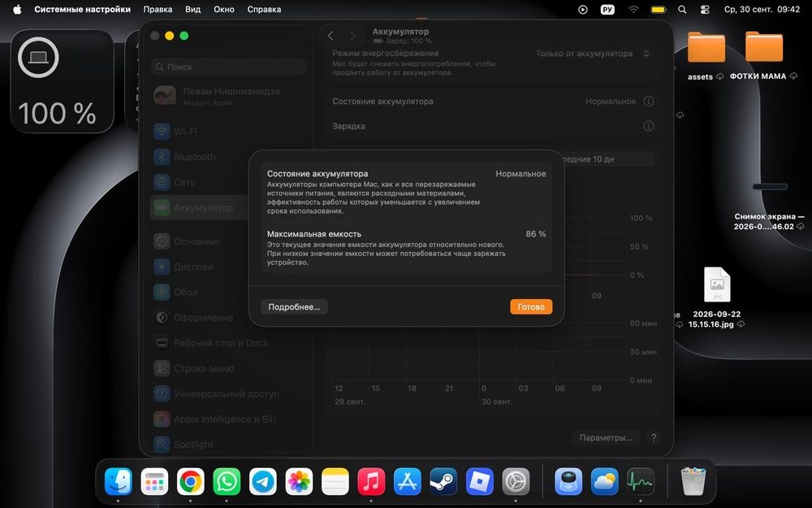Click the 86 % maximum capacity value
The width and height of the screenshot is (812, 508).
coord(535,234)
